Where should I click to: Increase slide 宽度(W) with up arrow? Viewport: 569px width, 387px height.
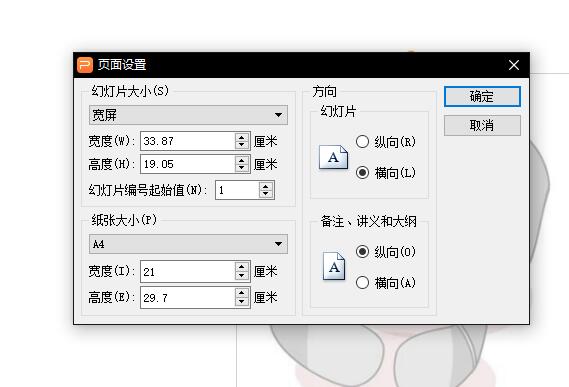coord(242,137)
